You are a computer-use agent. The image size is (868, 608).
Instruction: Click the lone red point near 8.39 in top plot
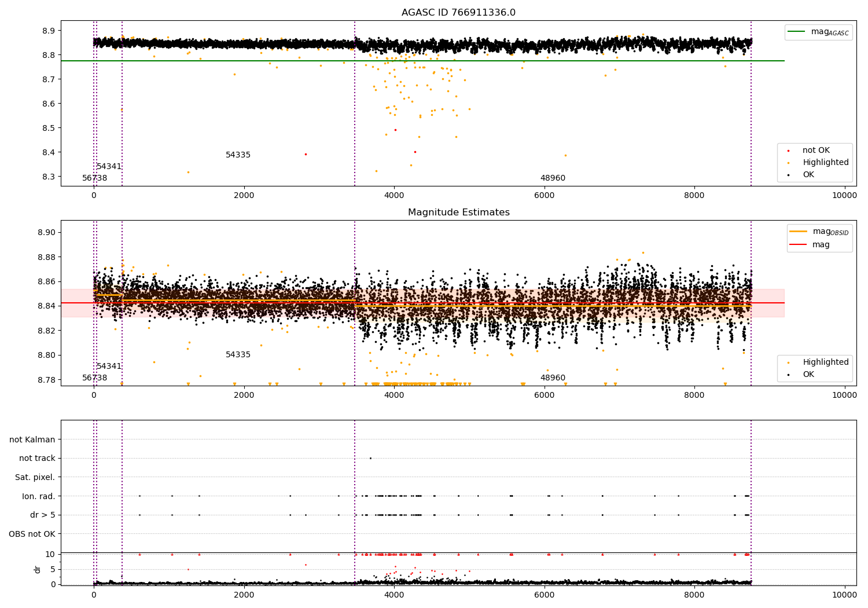(x=306, y=154)
